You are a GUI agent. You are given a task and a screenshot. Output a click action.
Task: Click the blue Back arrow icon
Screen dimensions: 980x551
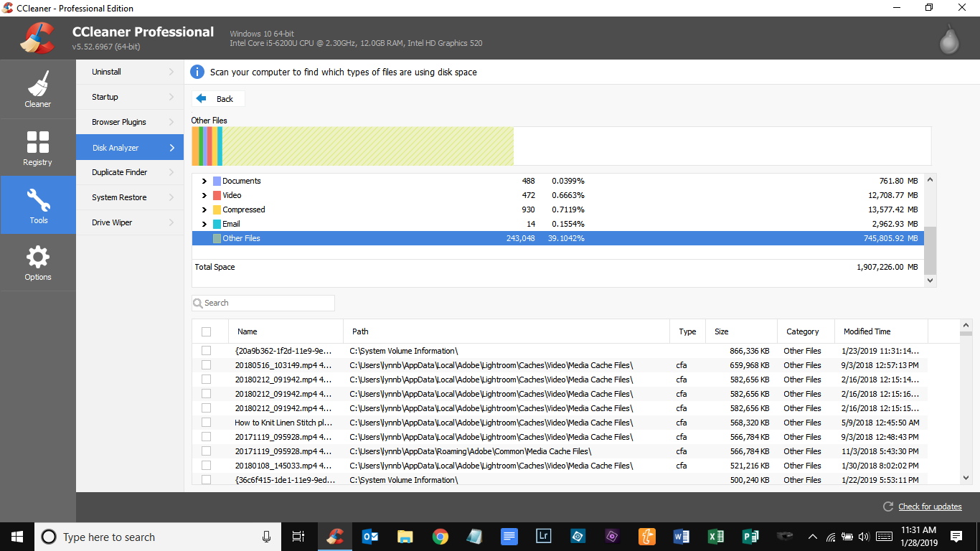[202, 98]
